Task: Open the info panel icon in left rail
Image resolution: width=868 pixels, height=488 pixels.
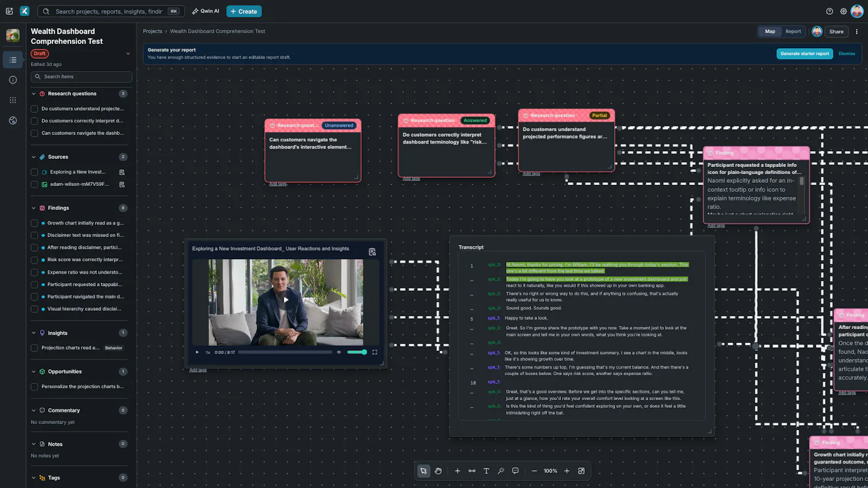Action: [x=13, y=80]
